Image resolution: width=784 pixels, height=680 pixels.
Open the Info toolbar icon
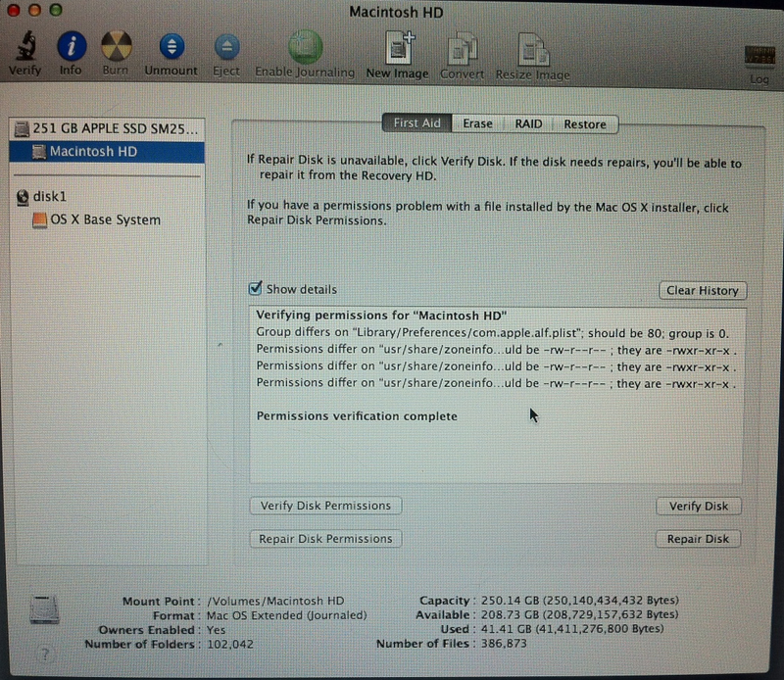71,46
